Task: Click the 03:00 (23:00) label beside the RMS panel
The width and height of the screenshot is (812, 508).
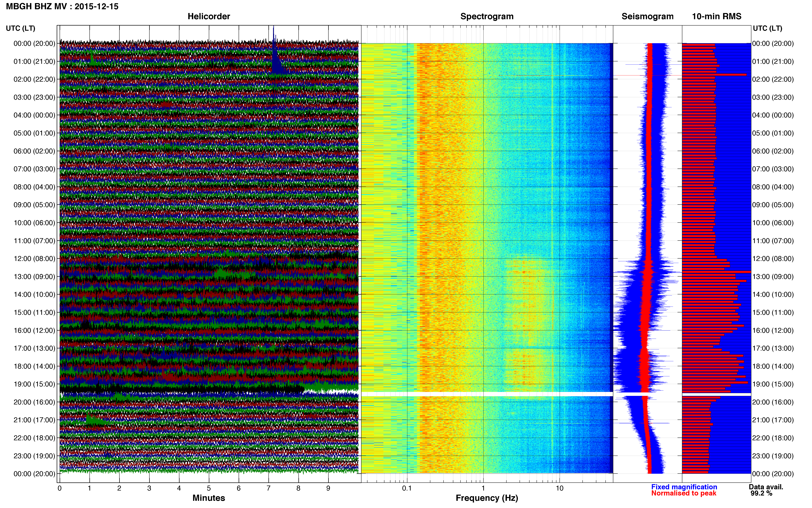Action: tap(773, 97)
